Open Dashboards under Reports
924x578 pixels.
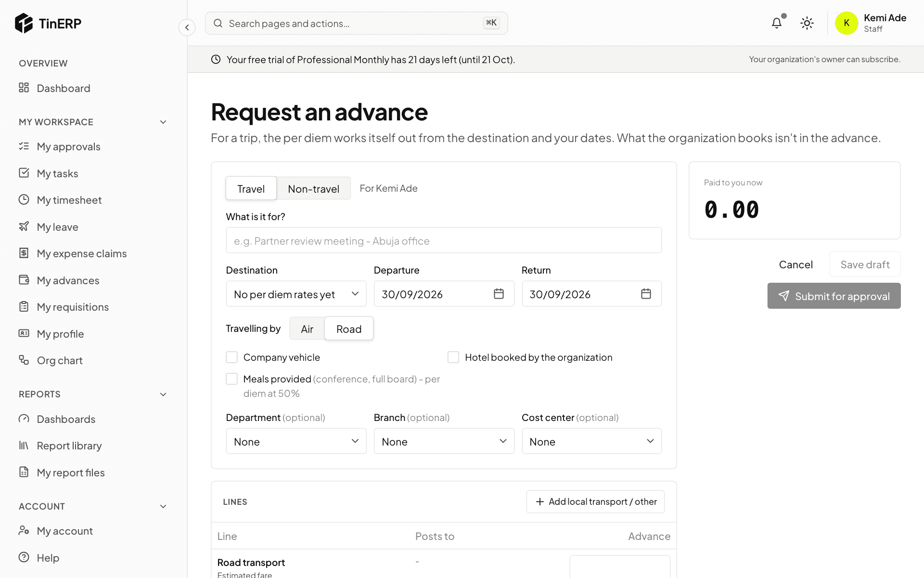(66, 419)
